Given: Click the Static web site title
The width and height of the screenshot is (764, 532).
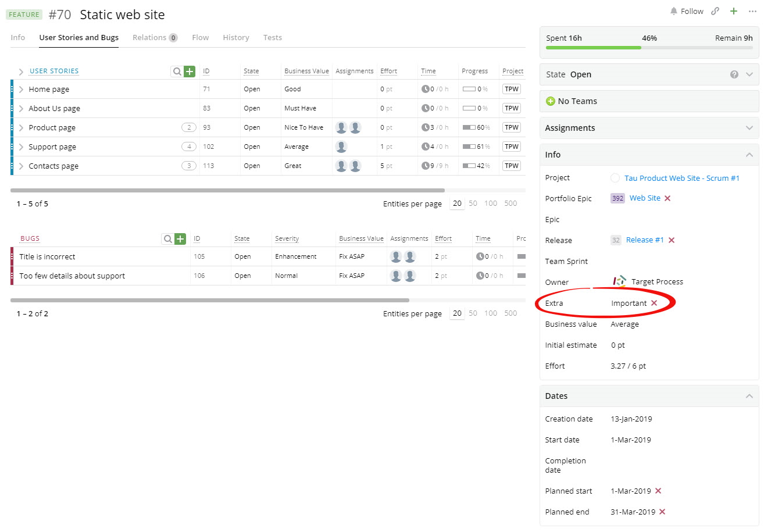Looking at the screenshot, I should [x=122, y=15].
